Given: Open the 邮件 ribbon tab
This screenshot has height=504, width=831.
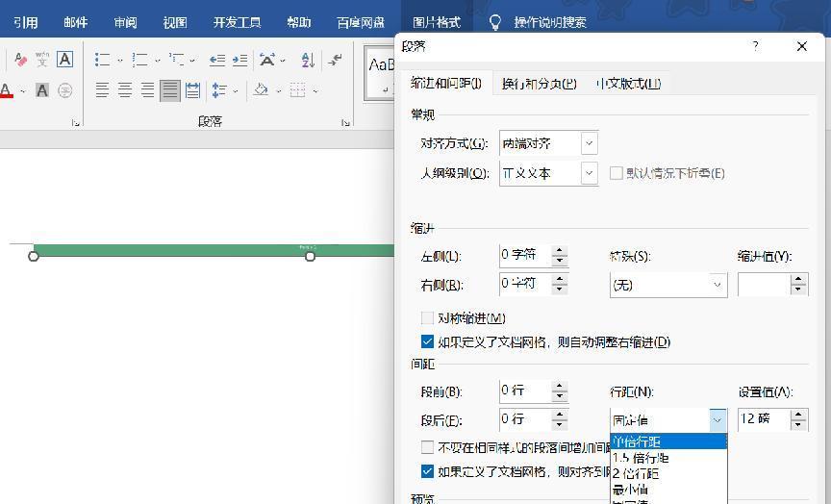Looking at the screenshot, I should (75, 22).
